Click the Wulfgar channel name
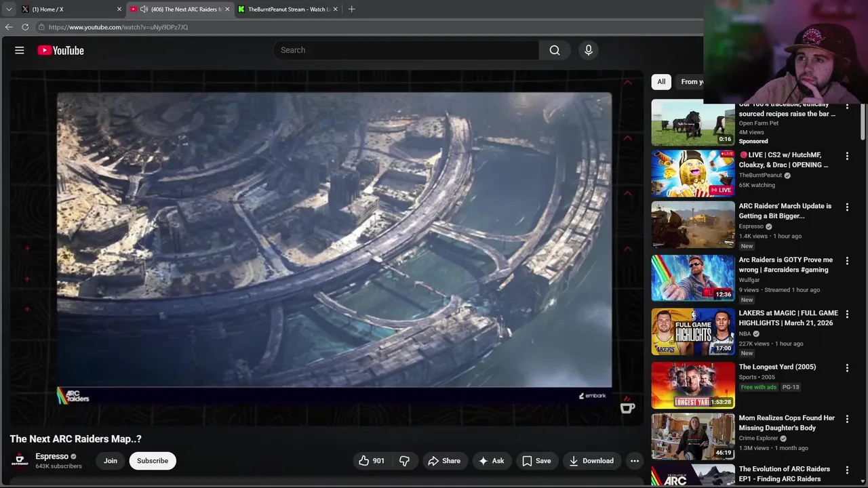This screenshot has width=868, height=488. [749, 280]
